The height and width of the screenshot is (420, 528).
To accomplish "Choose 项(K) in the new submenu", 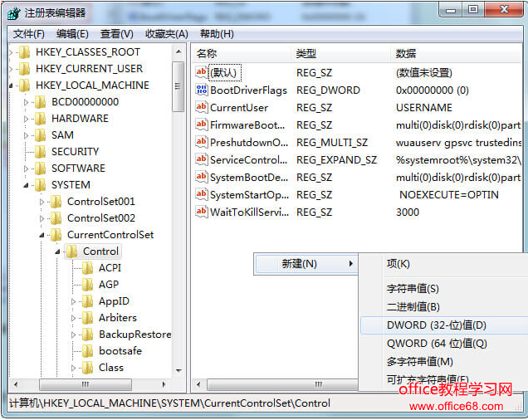I will coord(444,264).
